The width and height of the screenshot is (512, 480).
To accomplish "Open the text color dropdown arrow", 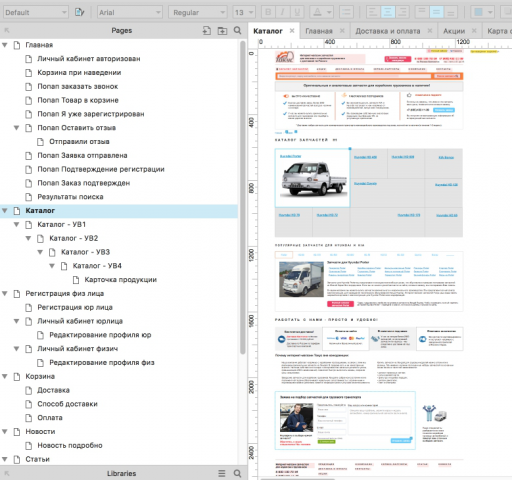I will pyautogui.click(x=329, y=13).
